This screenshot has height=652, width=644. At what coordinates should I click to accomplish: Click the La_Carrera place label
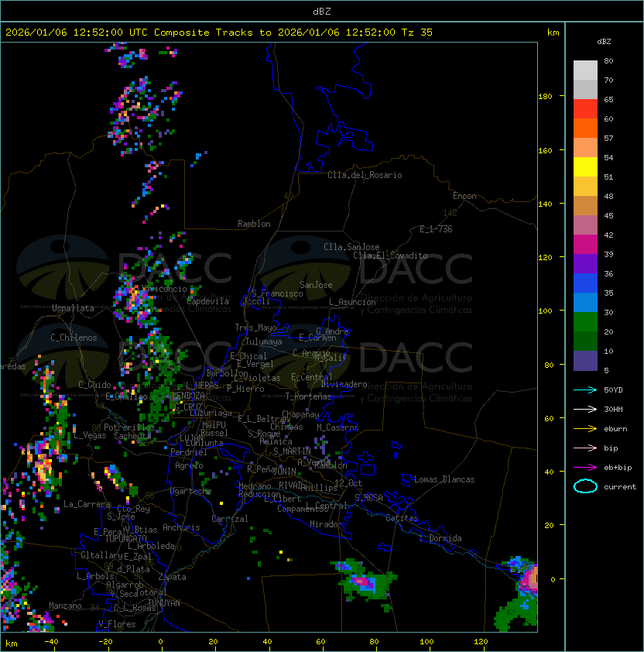(87, 504)
